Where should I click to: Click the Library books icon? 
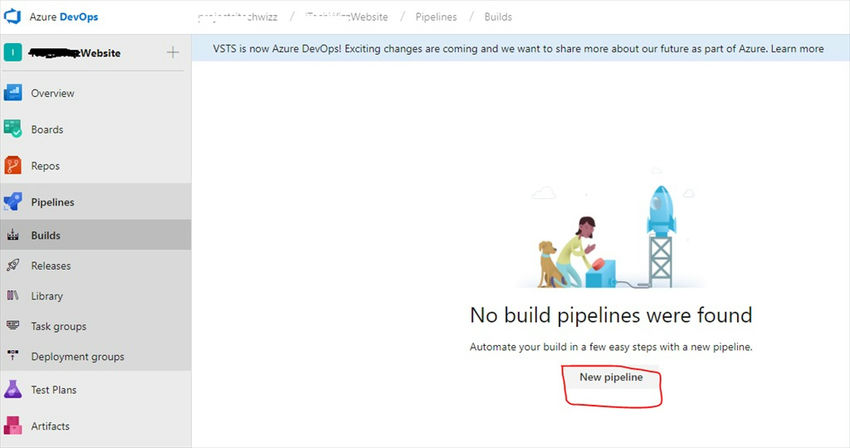click(12, 296)
